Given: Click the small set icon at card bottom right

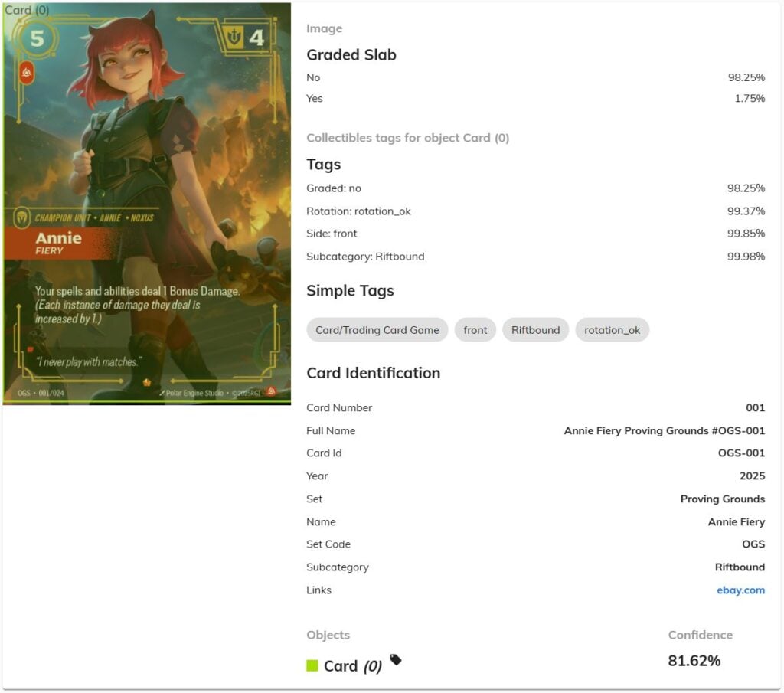Looking at the screenshot, I should pos(271,391).
